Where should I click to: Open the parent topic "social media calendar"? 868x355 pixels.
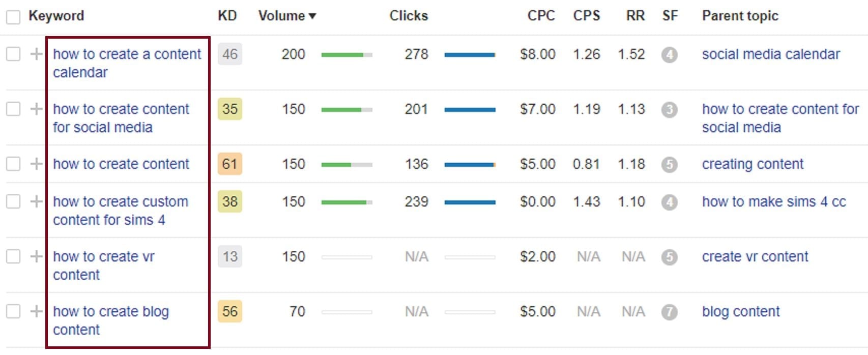pyautogui.click(x=770, y=54)
